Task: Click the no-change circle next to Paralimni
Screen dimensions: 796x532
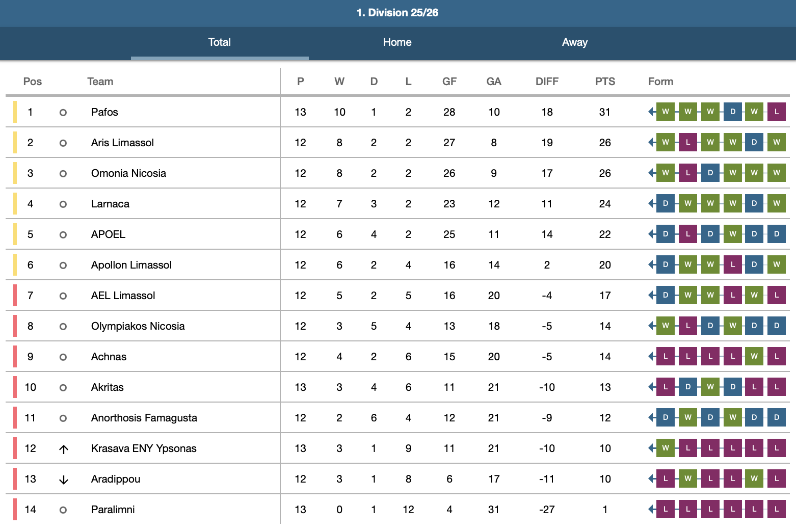Action: pos(63,510)
